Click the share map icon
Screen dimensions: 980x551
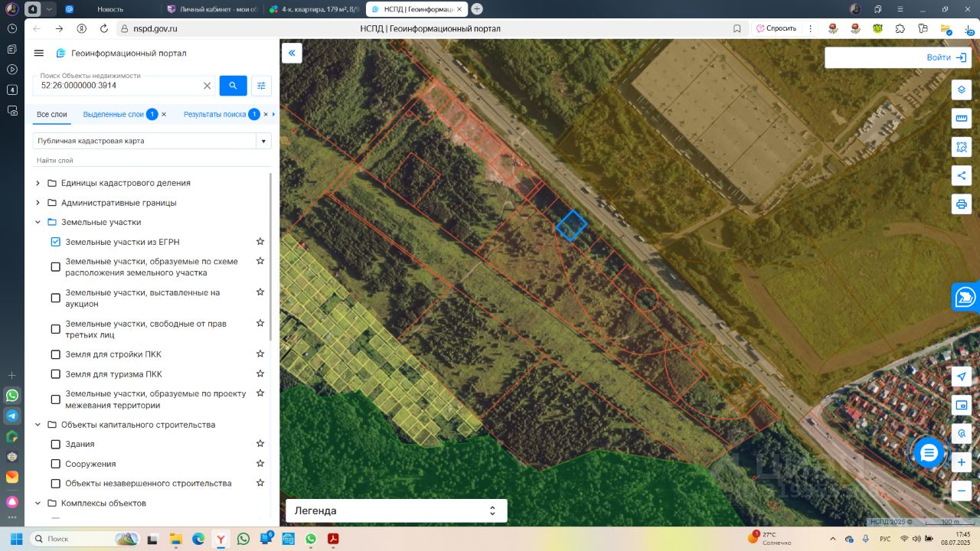coord(962,175)
